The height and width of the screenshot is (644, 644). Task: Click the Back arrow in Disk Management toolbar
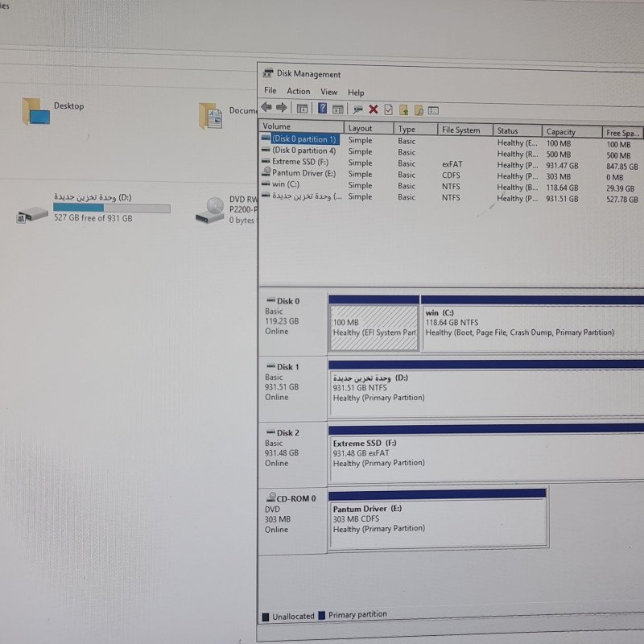266,107
